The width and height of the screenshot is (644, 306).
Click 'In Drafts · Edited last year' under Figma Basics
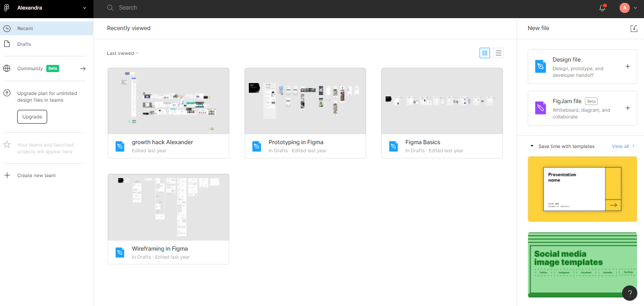434,151
